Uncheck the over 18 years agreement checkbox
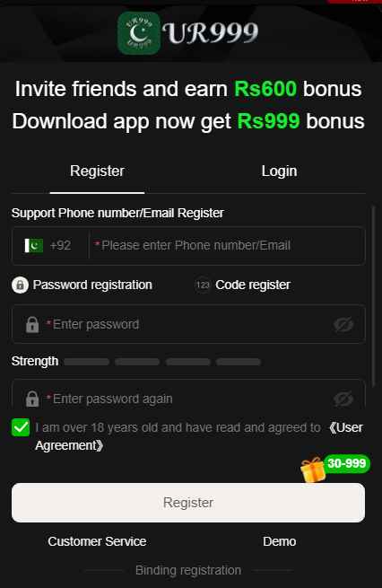The height and width of the screenshot is (588, 382). click(x=21, y=427)
